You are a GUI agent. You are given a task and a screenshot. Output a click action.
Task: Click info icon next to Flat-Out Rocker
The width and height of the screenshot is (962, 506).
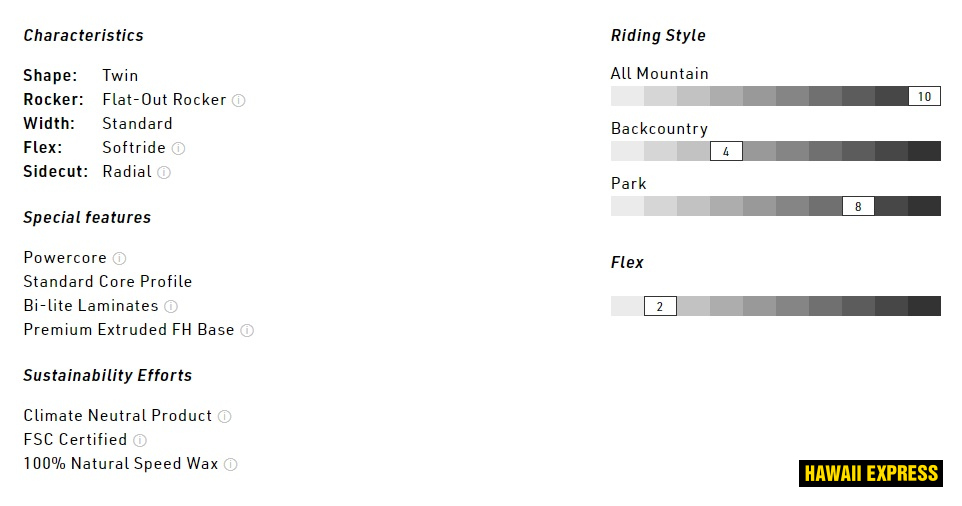(238, 100)
